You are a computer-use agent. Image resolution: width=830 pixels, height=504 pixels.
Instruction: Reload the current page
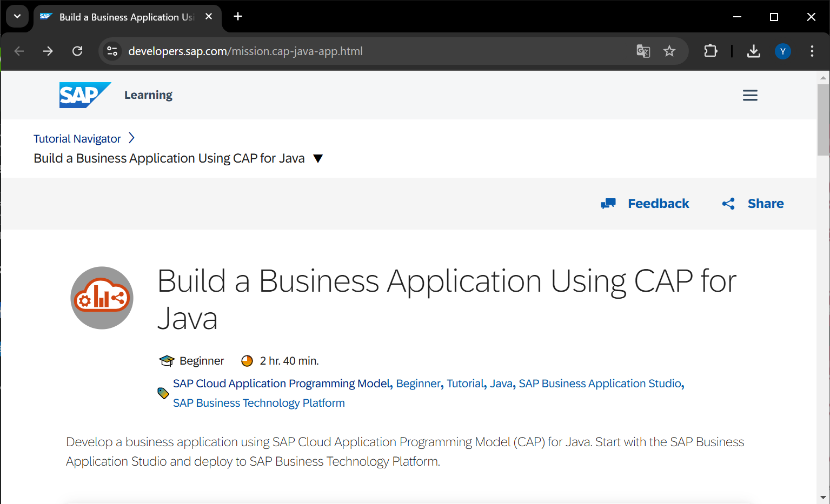point(77,51)
